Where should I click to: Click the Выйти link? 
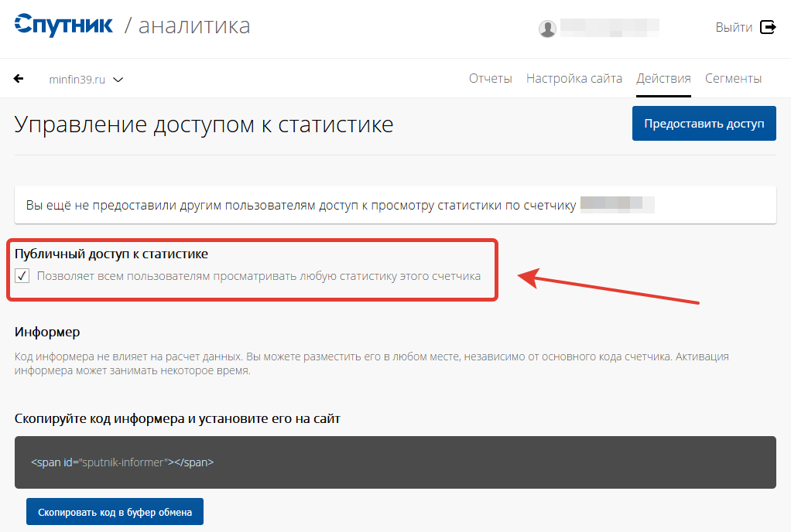pos(734,27)
